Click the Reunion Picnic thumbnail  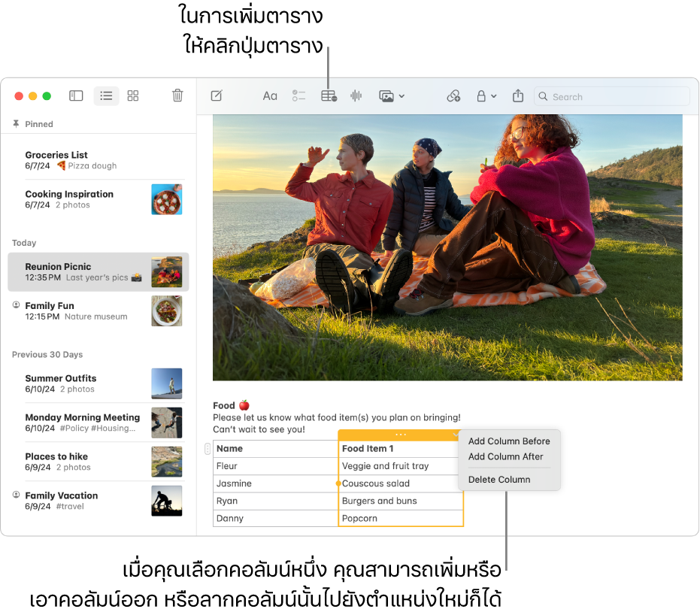(166, 272)
